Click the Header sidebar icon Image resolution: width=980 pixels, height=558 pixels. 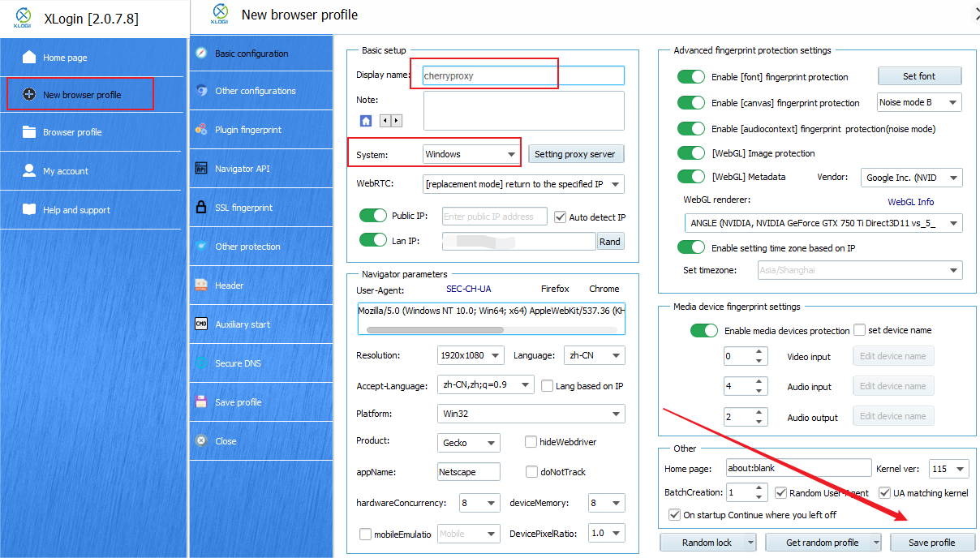coord(201,285)
